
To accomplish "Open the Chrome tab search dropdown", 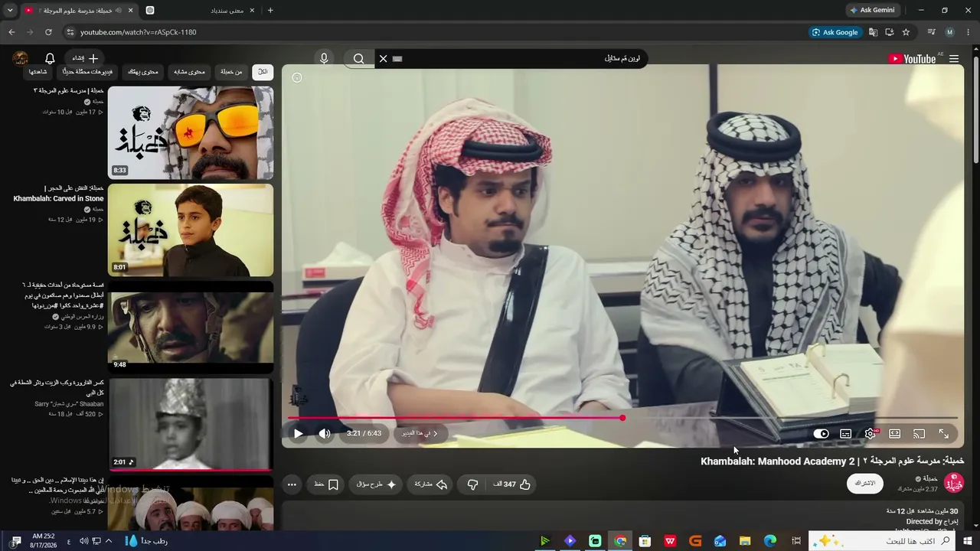I will 10,10.
